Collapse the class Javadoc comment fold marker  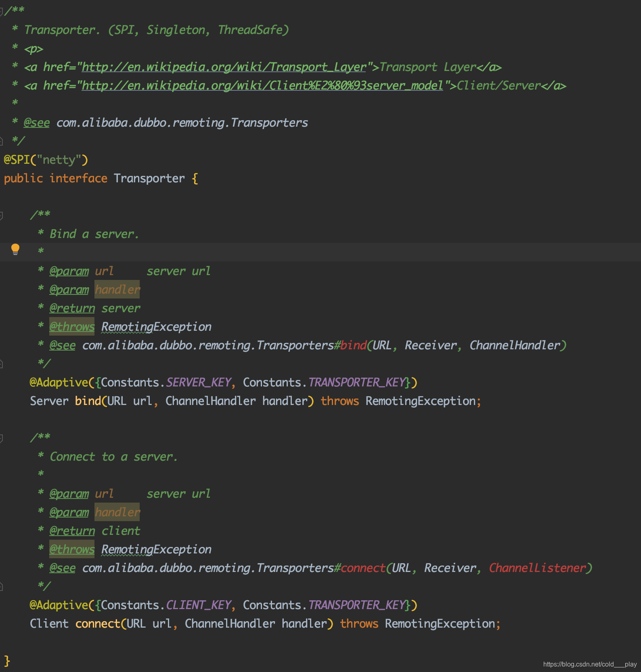click(x=1, y=11)
